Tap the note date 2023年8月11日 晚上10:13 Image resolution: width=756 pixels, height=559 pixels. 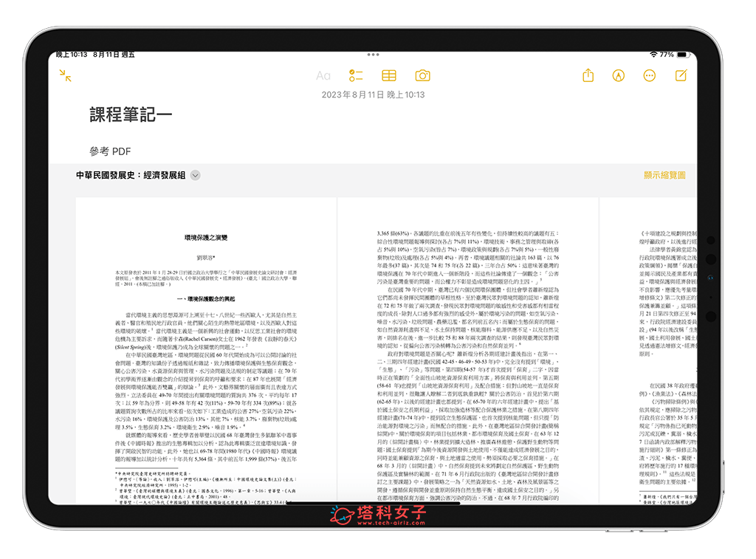pos(373,95)
